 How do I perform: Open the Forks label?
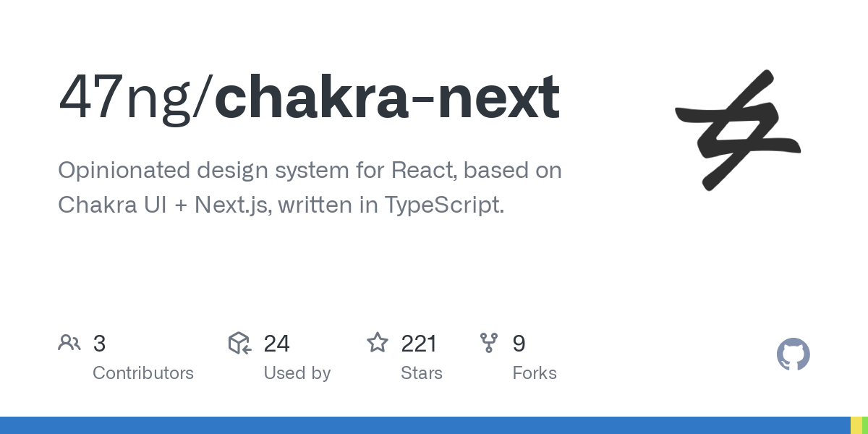(534, 373)
